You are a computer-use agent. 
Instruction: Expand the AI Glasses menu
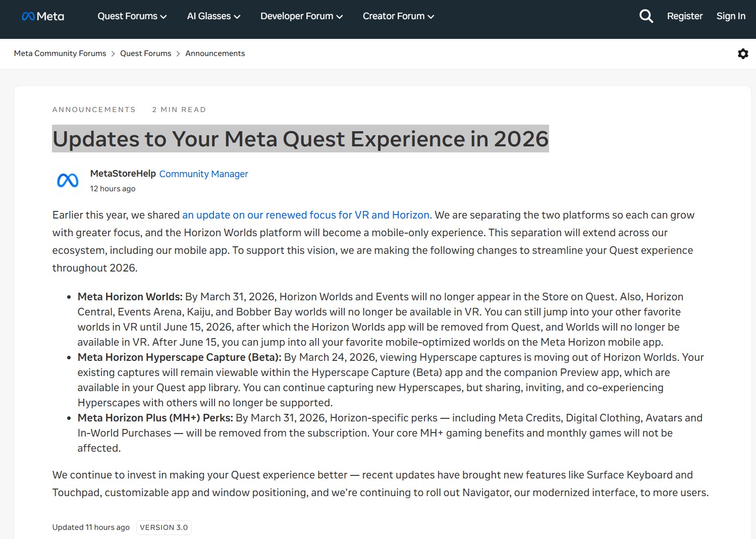coord(213,16)
